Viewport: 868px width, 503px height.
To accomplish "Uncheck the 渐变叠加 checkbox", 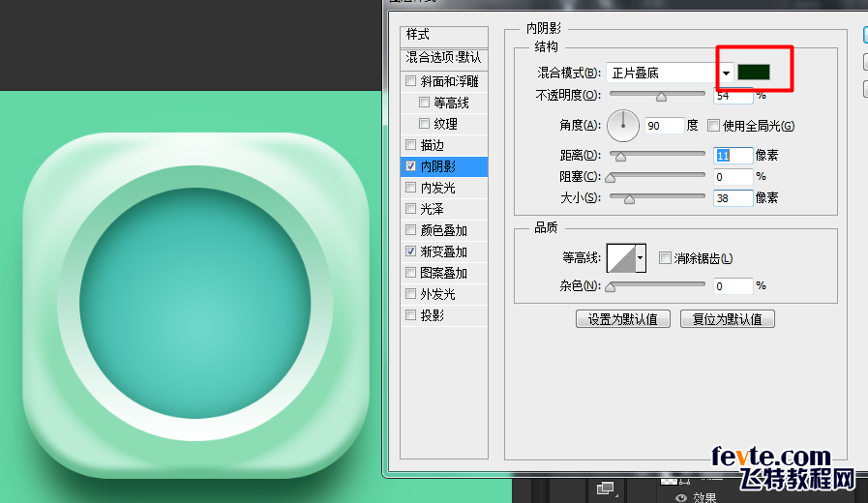I will pos(411,251).
